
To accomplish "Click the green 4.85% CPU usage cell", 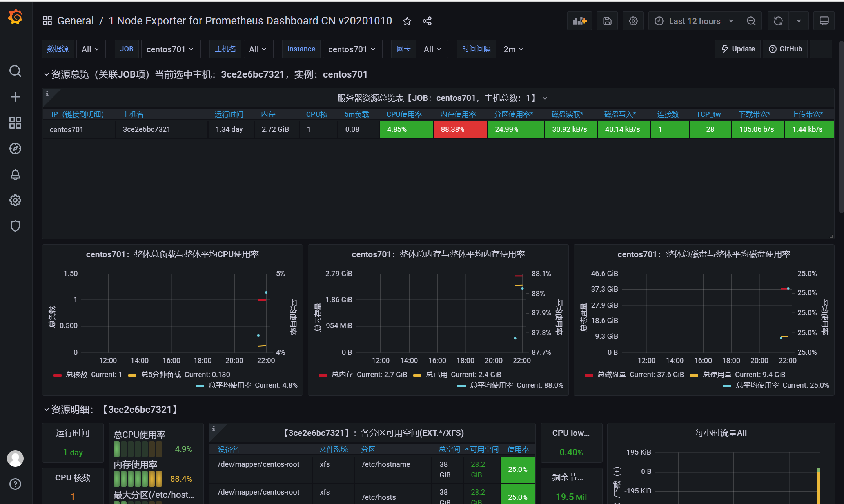I will [406, 129].
